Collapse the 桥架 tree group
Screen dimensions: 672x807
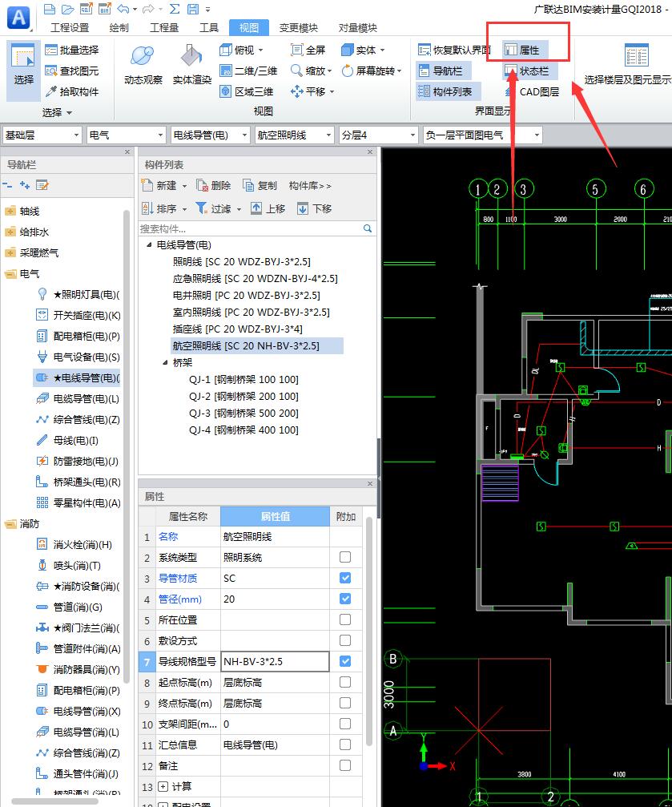tap(165, 362)
